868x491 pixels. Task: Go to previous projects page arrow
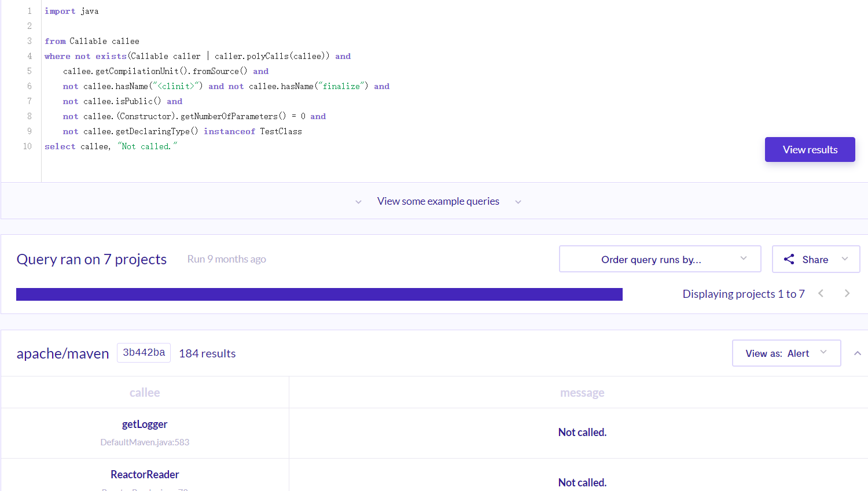coord(821,293)
